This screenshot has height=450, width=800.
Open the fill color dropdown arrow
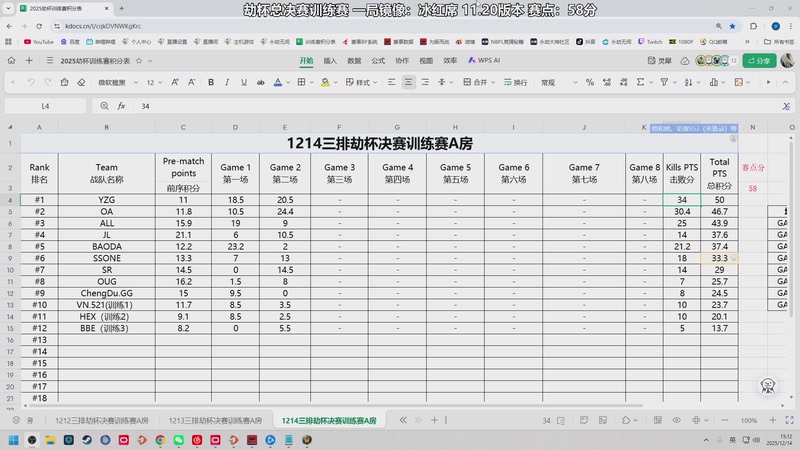coord(336,83)
